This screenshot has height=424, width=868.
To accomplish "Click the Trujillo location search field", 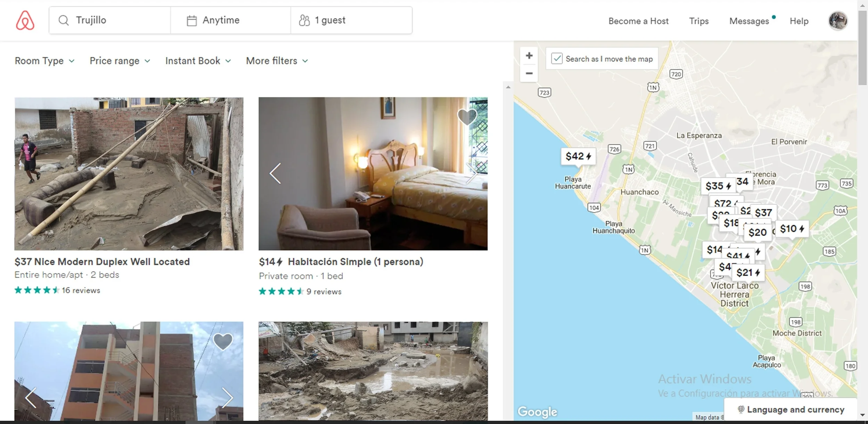I will click(x=110, y=20).
